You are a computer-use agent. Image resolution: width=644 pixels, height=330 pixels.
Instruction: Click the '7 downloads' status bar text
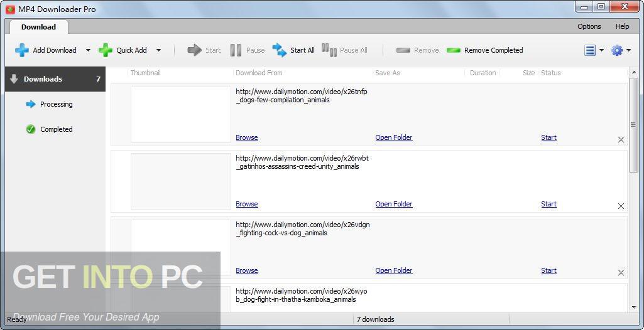tap(375, 319)
